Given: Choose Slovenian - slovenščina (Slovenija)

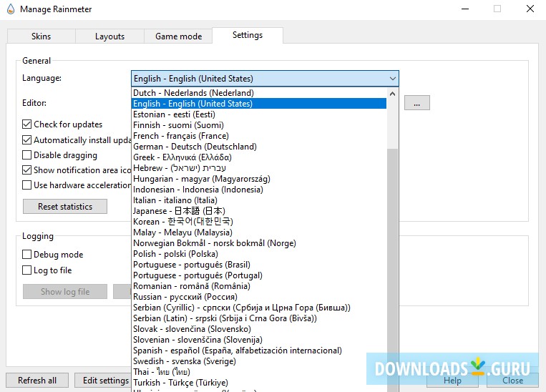Looking at the screenshot, I should [260, 340].
